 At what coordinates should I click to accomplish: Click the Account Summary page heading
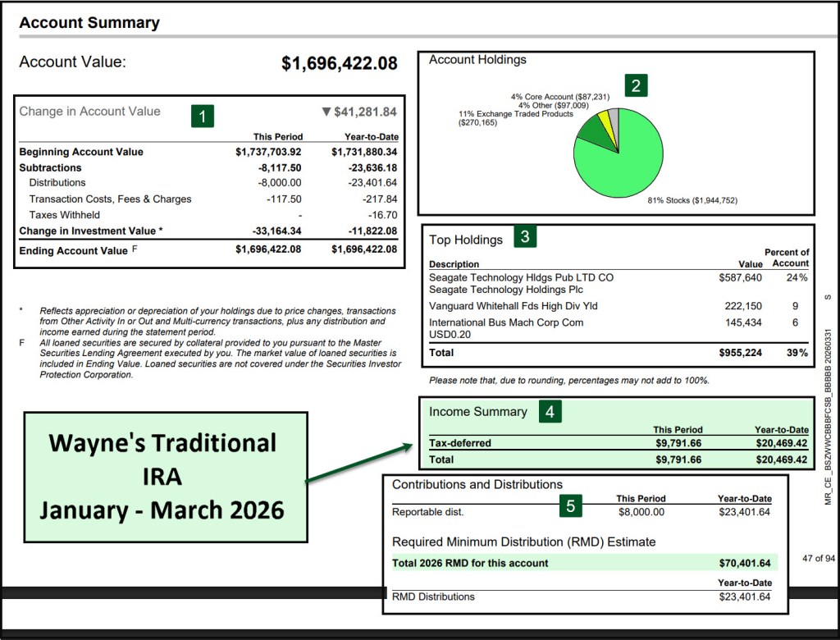click(x=89, y=23)
